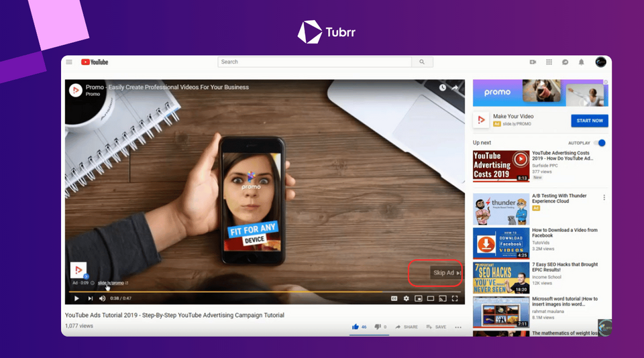This screenshot has width=644, height=358.
Task: Click the Promo ad logo overlay in player
Action: click(x=78, y=270)
